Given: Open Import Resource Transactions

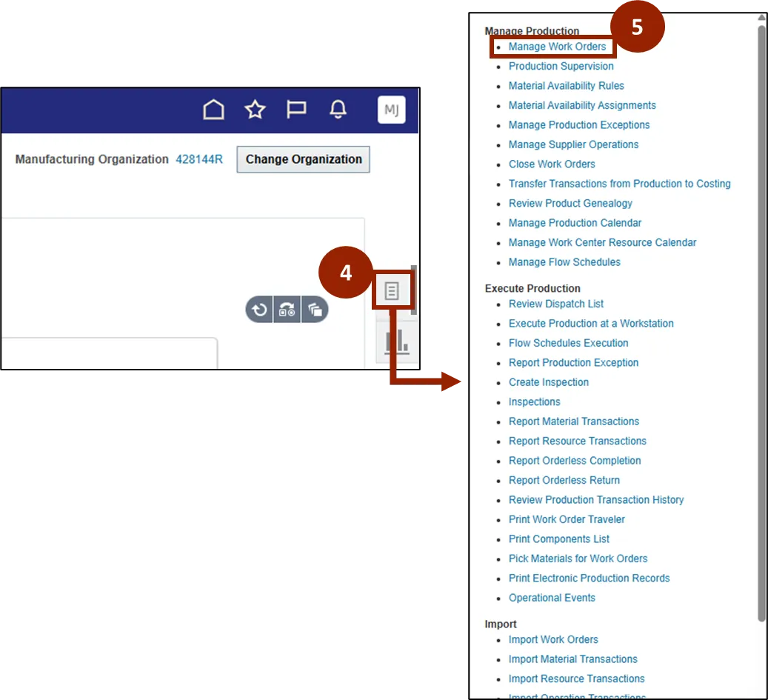Looking at the screenshot, I should 576,679.
